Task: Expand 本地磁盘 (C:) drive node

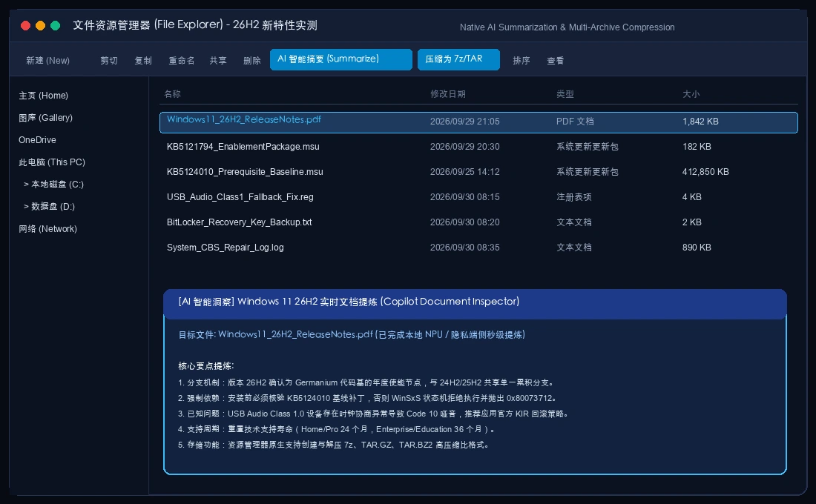Action: [53, 184]
